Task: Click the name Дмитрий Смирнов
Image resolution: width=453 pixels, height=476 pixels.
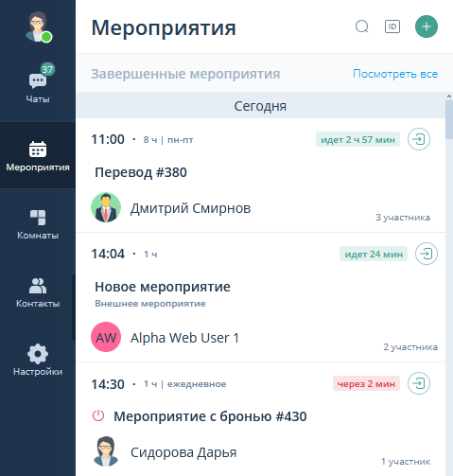Action: [191, 208]
